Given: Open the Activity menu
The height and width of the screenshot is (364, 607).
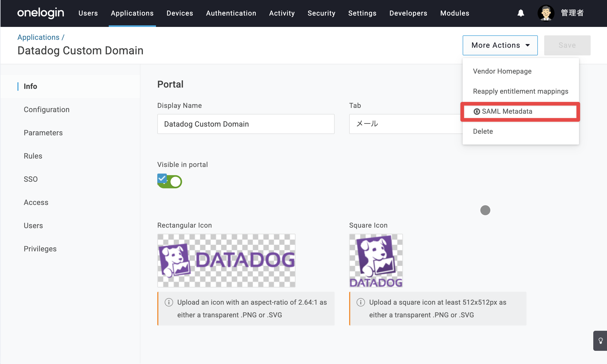Looking at the screenshot, I should [x=282, y=13].
